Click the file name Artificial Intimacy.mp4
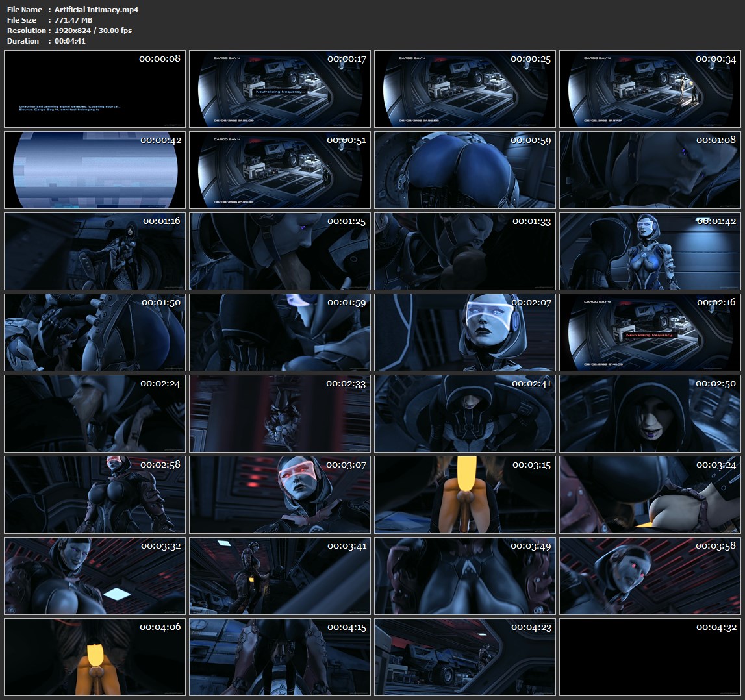The image size is (745, 700). [96, 10]
